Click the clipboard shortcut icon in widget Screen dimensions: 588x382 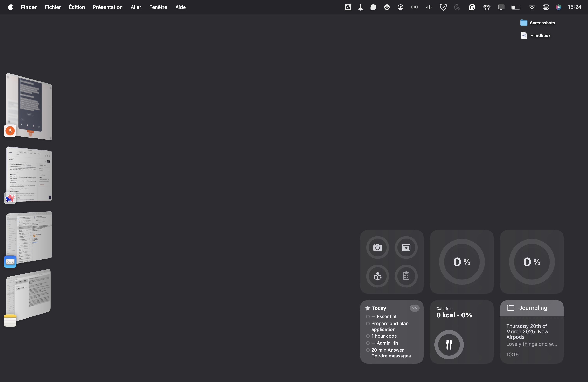coord(406,276)
